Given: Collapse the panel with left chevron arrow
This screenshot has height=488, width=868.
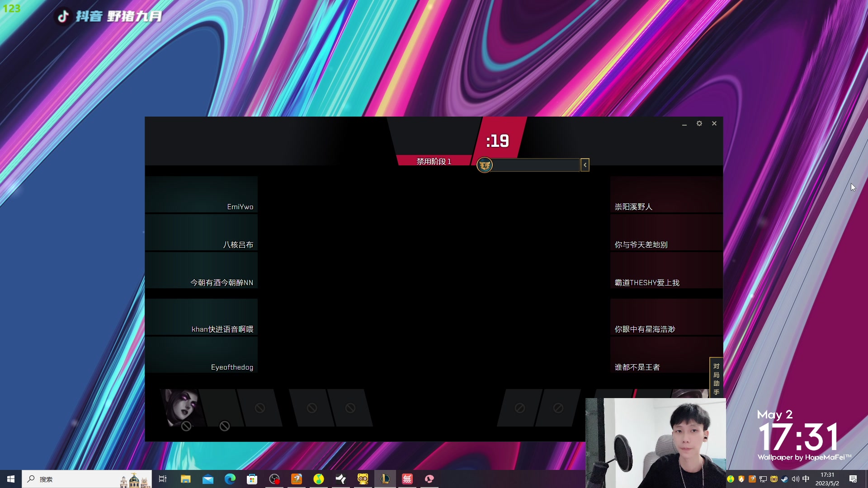Looking at the screenshot, I should pos(585,165).
